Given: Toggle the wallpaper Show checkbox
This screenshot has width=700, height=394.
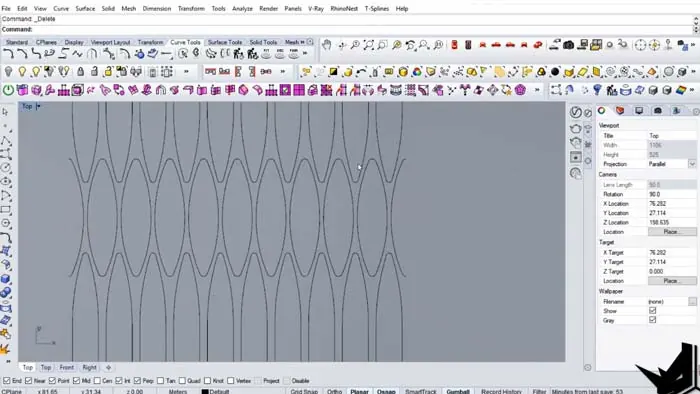Looking at the screenshot, I should coord(652,311).
